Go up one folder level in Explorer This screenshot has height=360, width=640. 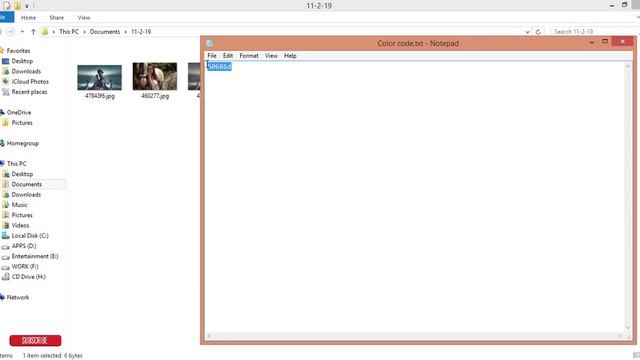point(33,31)
